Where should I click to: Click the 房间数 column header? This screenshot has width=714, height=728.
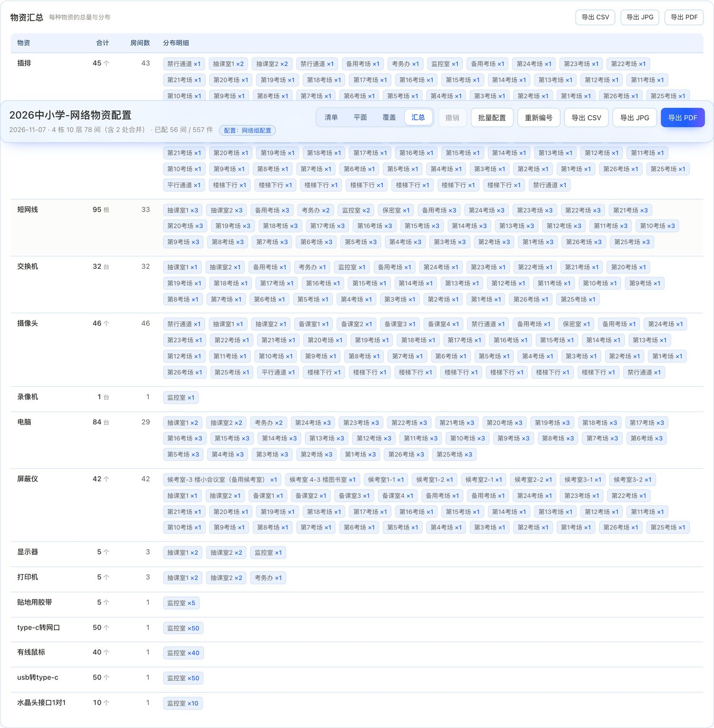point(140,43)
